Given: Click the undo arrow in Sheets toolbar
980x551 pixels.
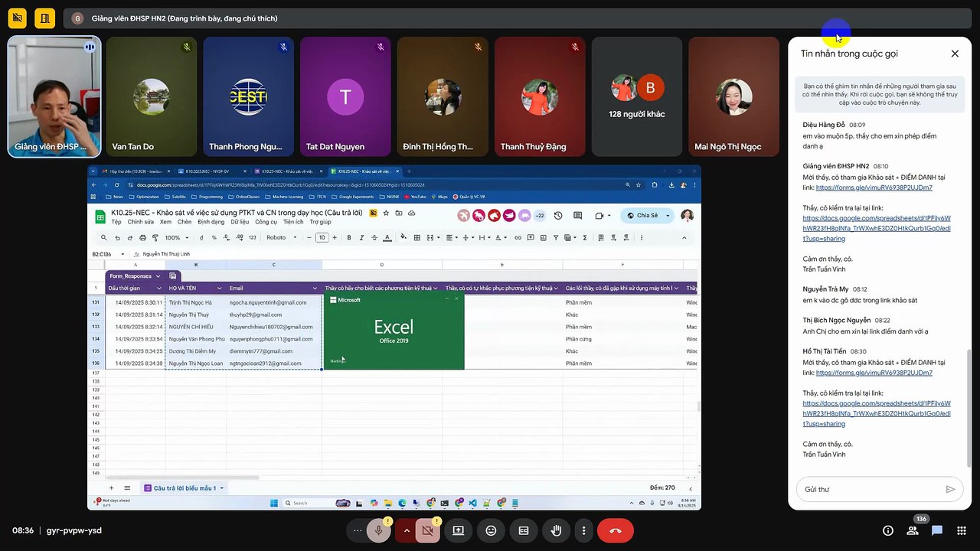Looking at the screenshot, I should (117, 238).
